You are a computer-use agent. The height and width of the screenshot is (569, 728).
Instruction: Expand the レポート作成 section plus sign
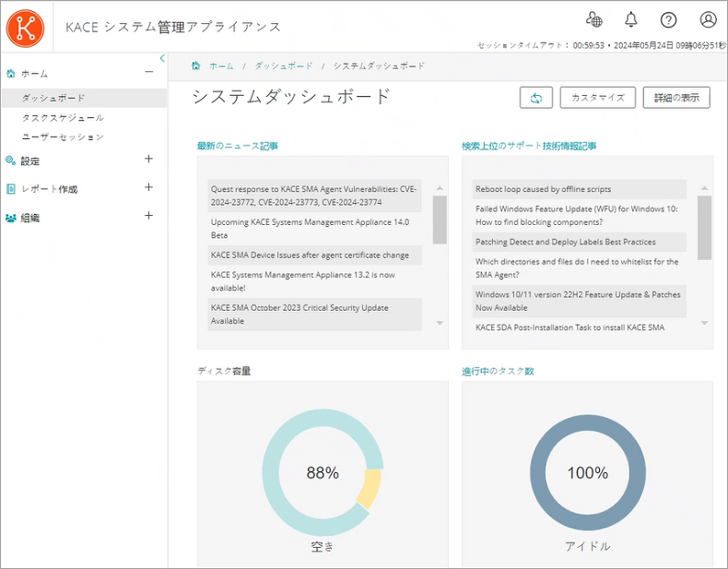148,187
